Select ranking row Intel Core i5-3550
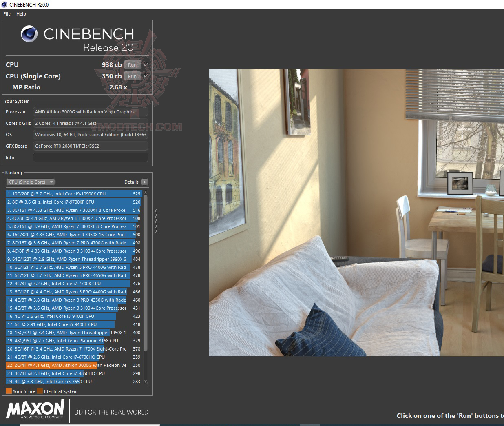This screenshot has height=426, width=504. [x=74, y=382]
